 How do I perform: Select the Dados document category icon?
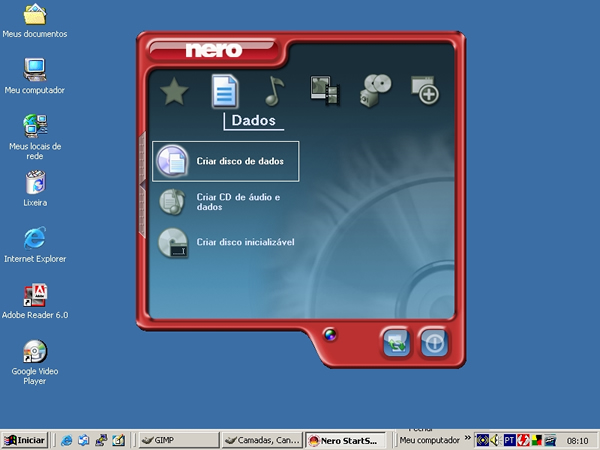pos(225,91)
